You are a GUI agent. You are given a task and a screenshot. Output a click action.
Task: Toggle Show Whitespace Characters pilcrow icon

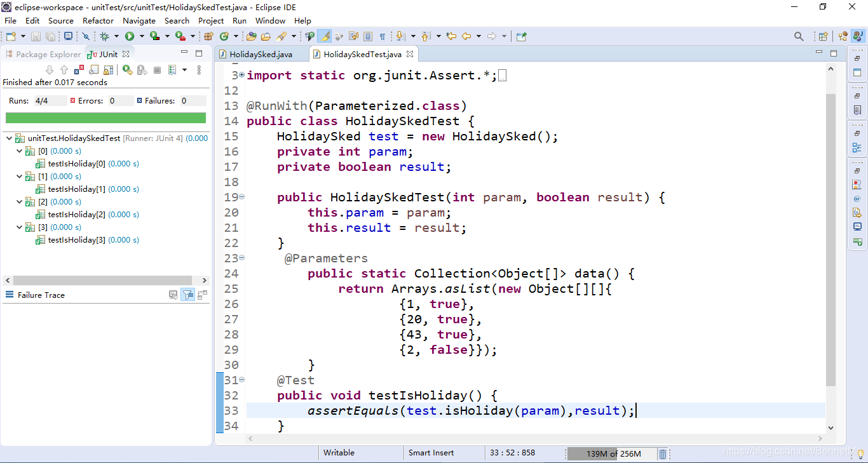pyautogui.click(x=383, y=37)
